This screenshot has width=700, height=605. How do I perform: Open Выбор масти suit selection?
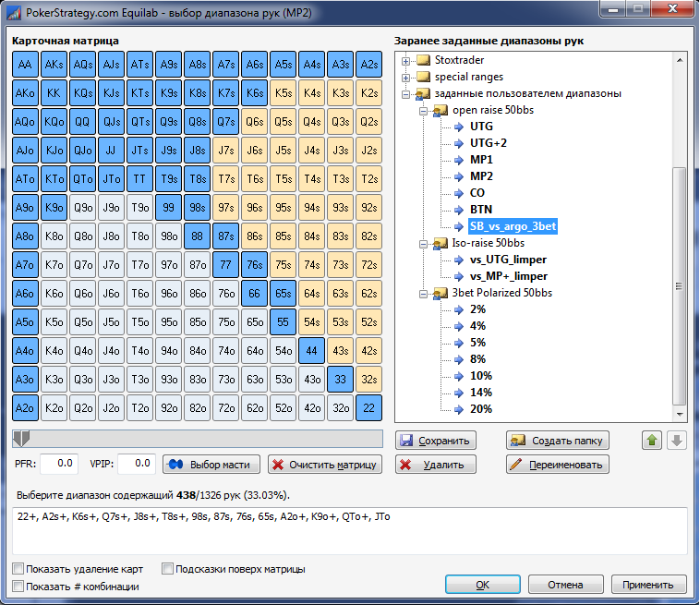pos(211,464)
